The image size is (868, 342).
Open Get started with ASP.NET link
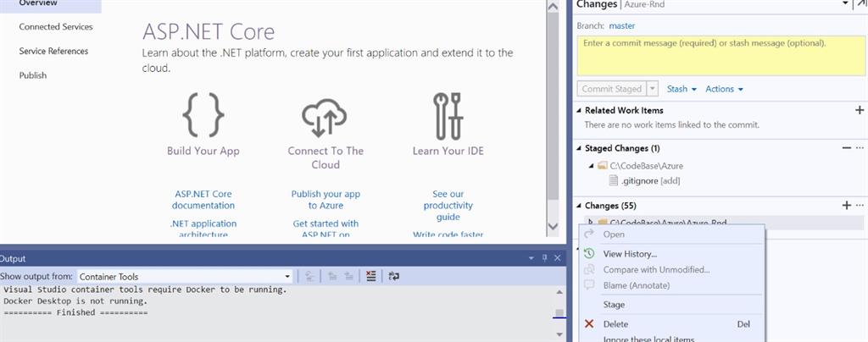[325, 229]
